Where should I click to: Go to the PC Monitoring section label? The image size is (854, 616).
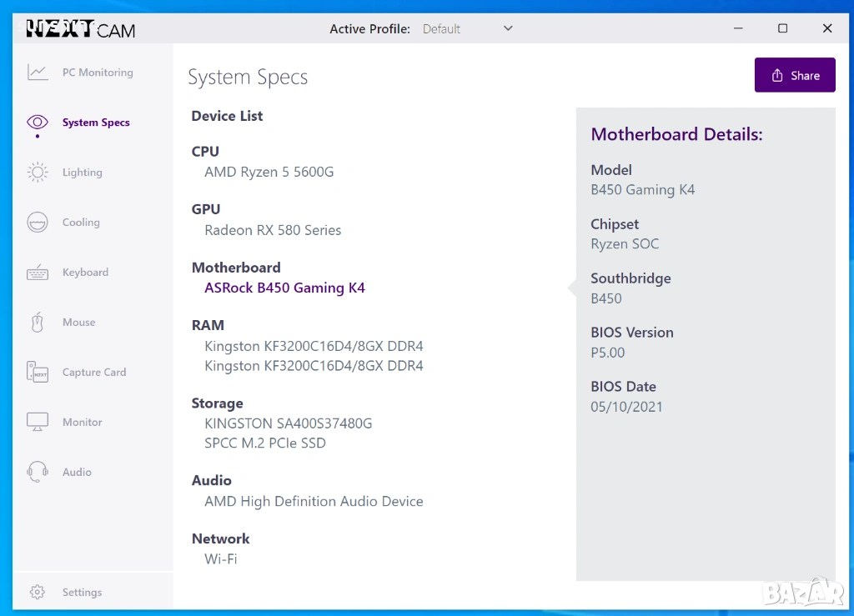(x=98, y=73)
